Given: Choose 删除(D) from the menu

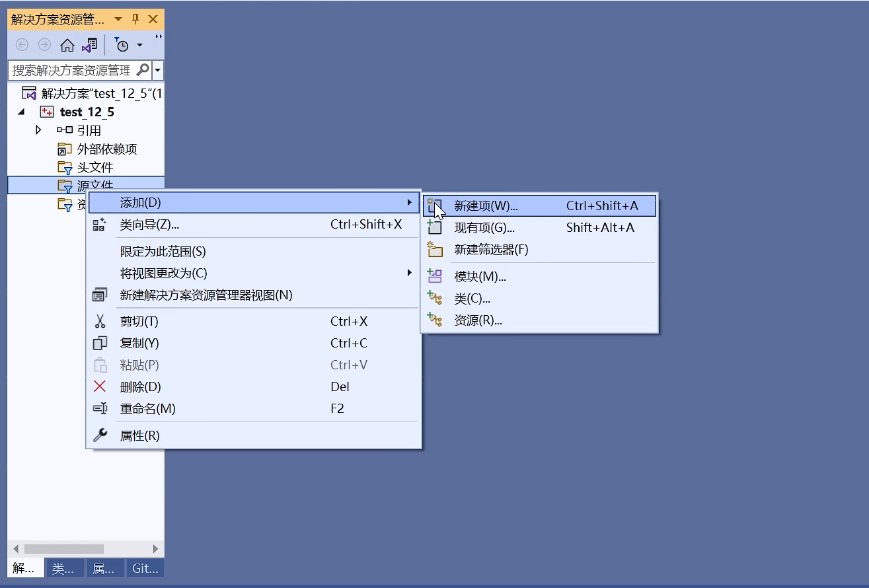Looking at the screenshot, I should tap(254, 387).
